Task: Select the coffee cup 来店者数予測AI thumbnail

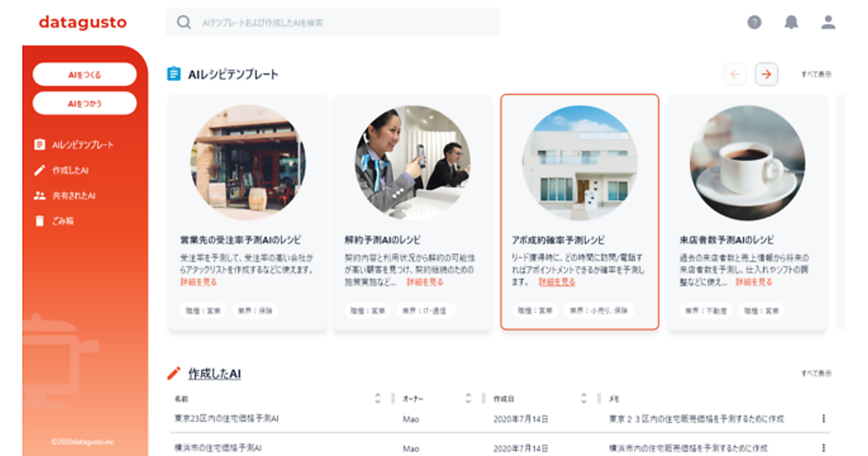Action: (746, 163)
